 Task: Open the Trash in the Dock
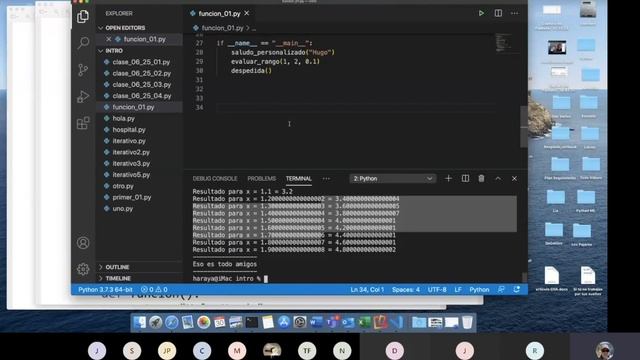(x=467, y=322)
